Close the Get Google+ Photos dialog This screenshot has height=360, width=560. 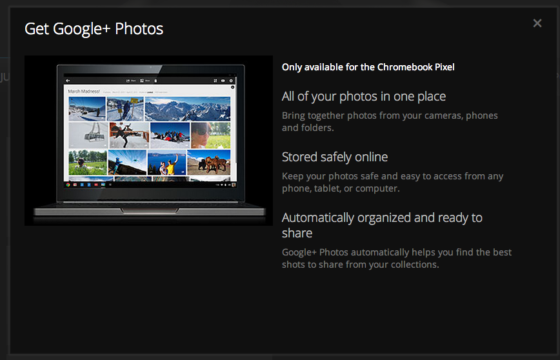point(537,23)
